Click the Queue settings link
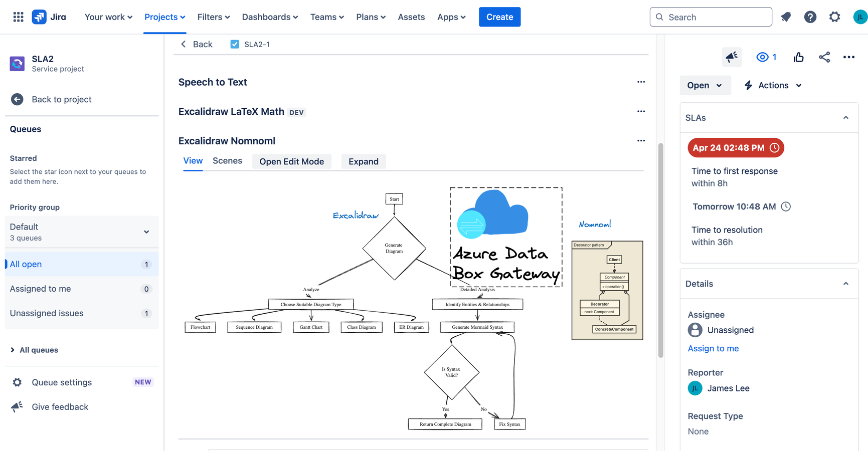This screenshot has width=868, height=451. (x=62, y=382)
